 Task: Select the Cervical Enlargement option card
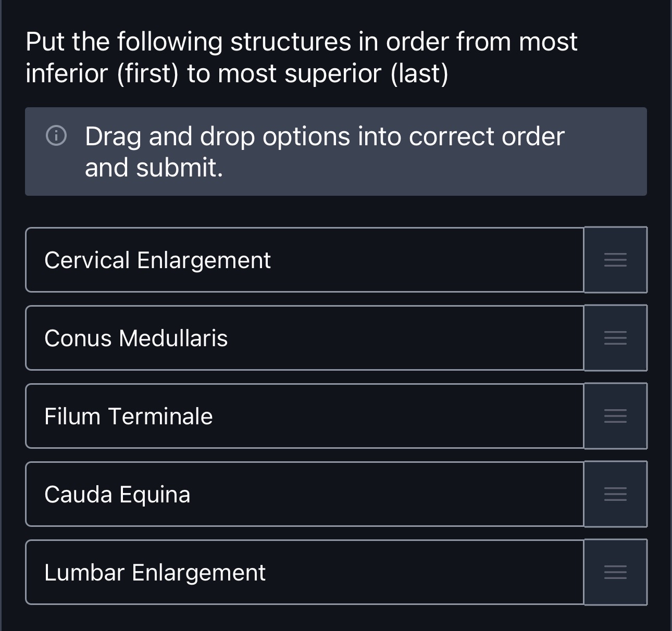[305, 260]
